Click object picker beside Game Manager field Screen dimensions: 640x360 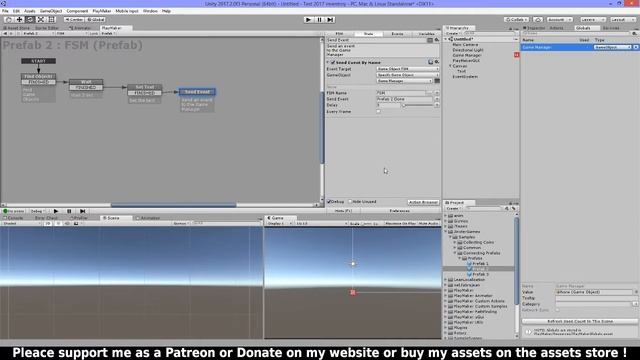click(x=437, y=81)
